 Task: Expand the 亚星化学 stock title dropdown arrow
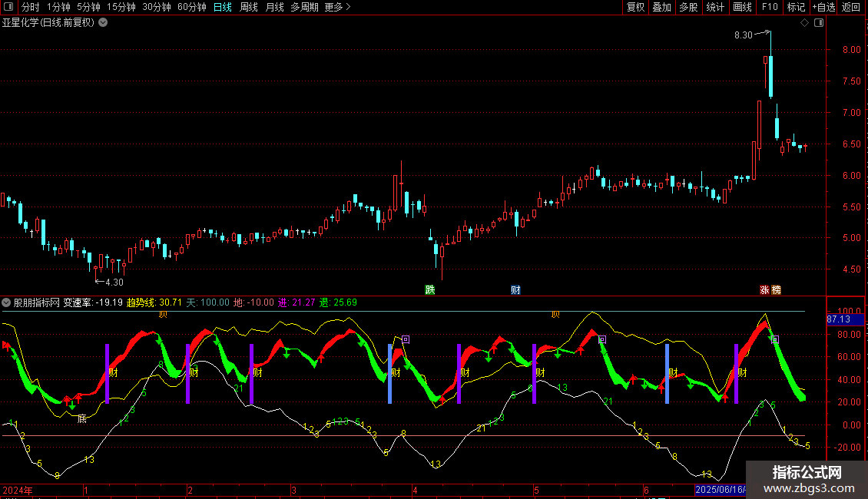coord(103,23)
